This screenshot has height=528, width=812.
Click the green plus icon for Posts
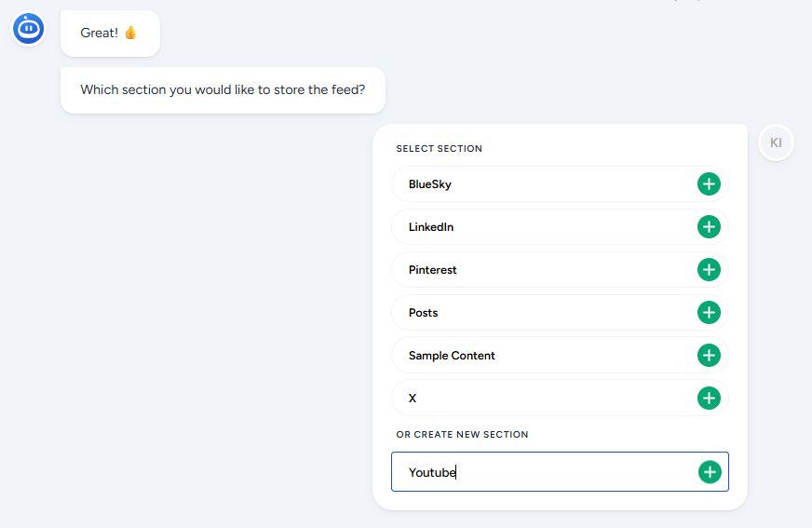[x=709, y=313]
